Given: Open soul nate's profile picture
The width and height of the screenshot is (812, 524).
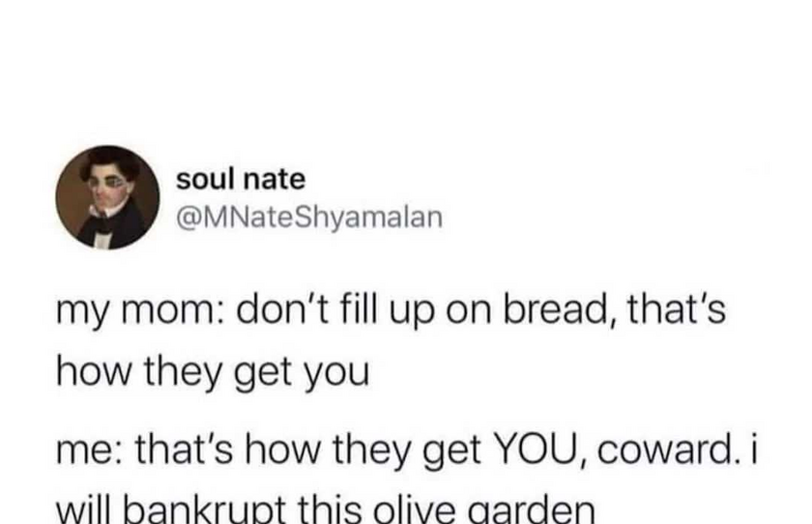Looking at the screenshot, I should 107,197.
